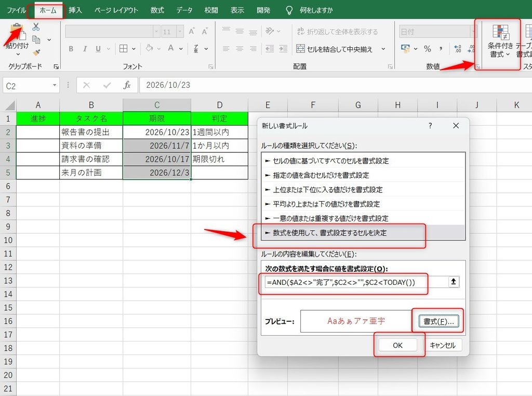This screenshot has height=396, width=532.
Task: Center text horizontally
Action: point(240,49)
